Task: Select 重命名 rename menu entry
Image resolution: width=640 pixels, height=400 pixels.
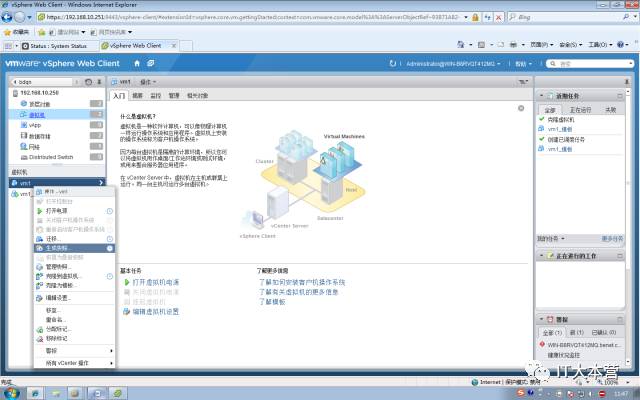Action: [74, 320]
